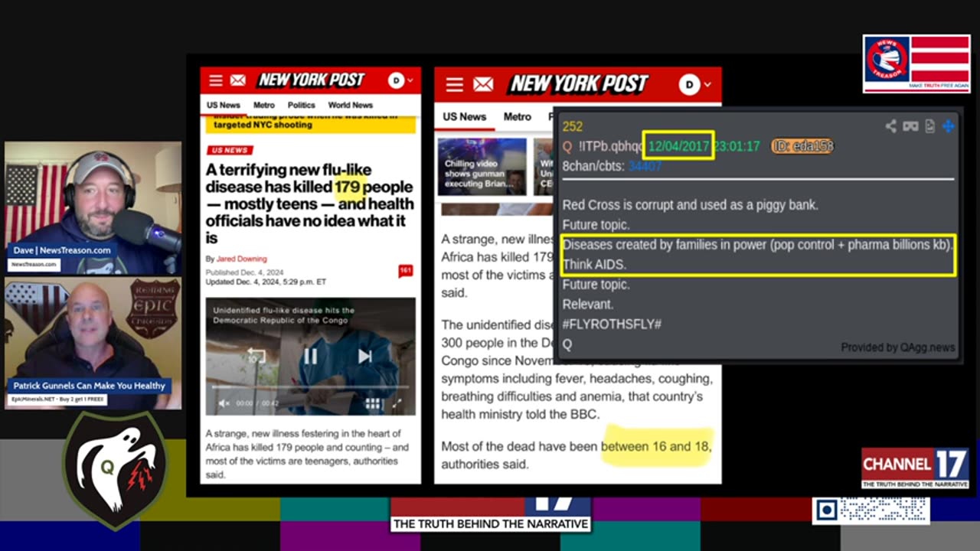
Task: Click envelope icon in right New York Post page
Action: 483,84
